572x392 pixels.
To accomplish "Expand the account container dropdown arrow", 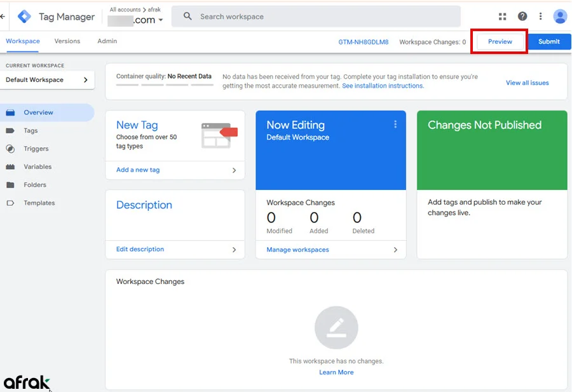I will (161, 20).
